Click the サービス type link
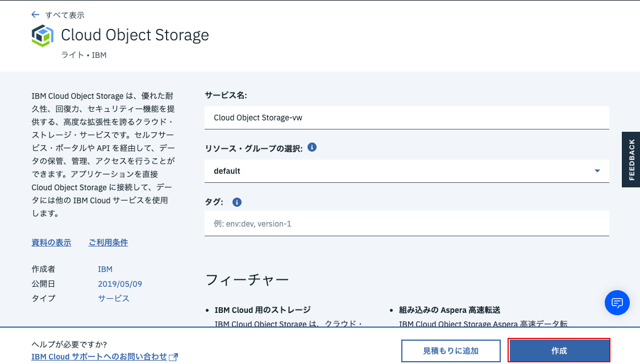This screenshot has height=364, width=640. click(x=114, y=298)
